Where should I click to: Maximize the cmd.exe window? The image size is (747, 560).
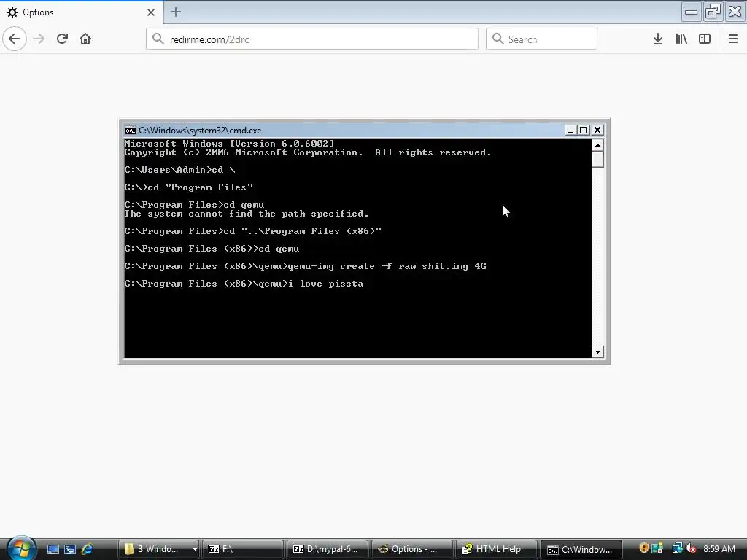click(x=584, y=130)
